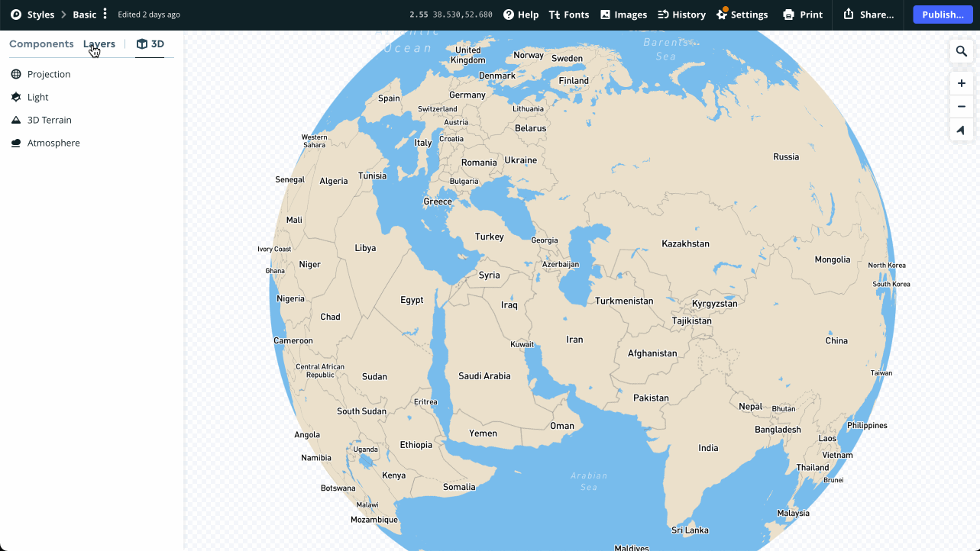
Task: Click the Edited 2 days ago text
Action: [149, 14]
